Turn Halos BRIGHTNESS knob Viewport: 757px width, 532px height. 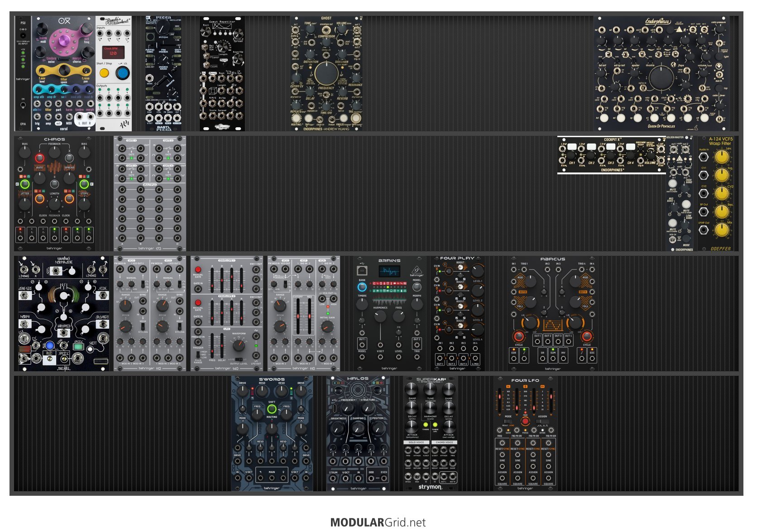(339, 428)
